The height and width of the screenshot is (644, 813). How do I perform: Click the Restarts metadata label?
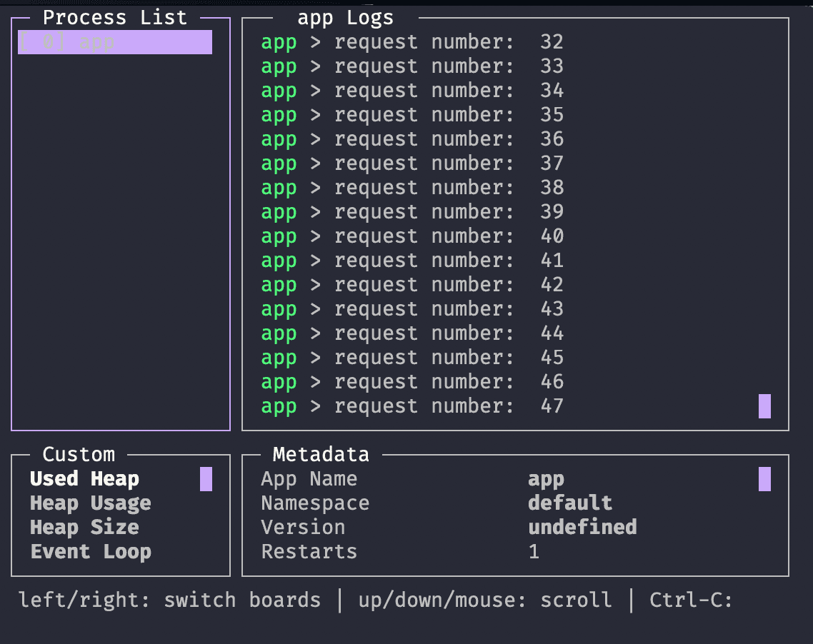309,552
